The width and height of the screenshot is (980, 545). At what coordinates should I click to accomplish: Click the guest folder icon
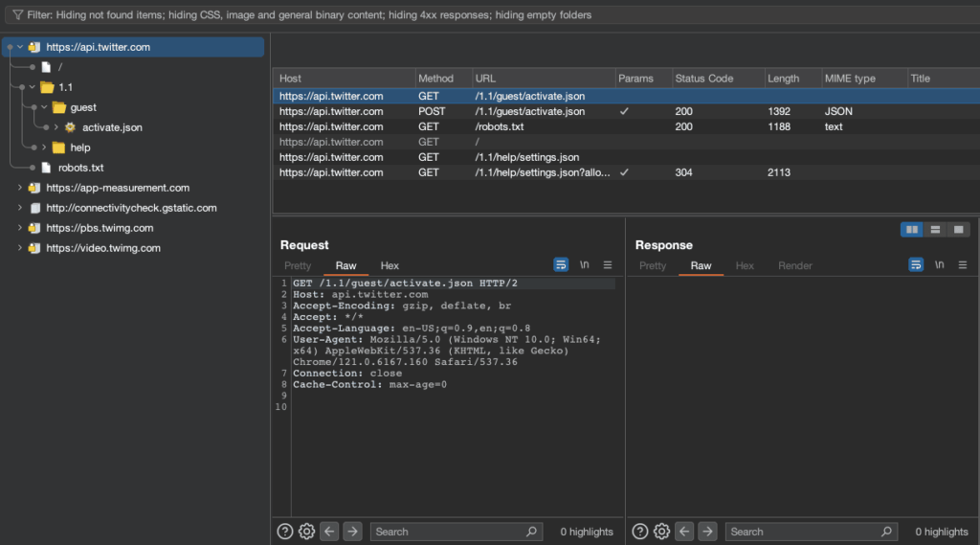59,107
